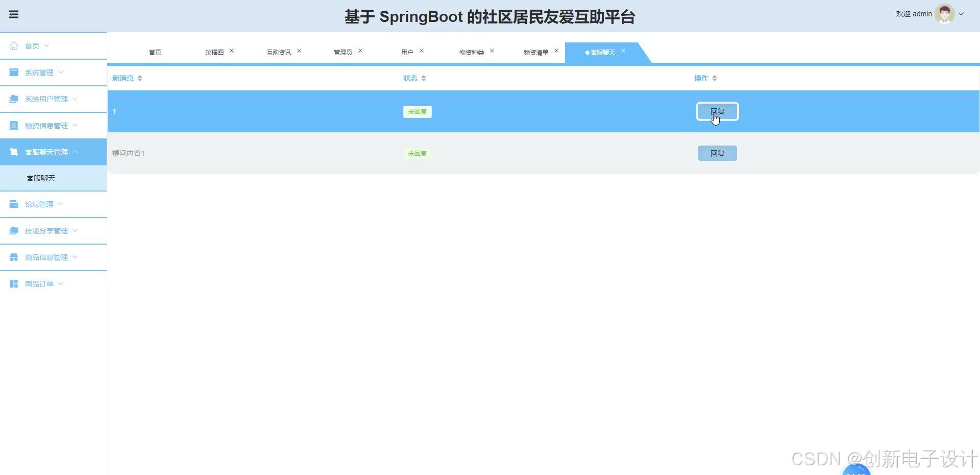Collapse sidebar with hamburger menu icon
The height and width of the screenshot is (475, 980).
coord(14,14)
